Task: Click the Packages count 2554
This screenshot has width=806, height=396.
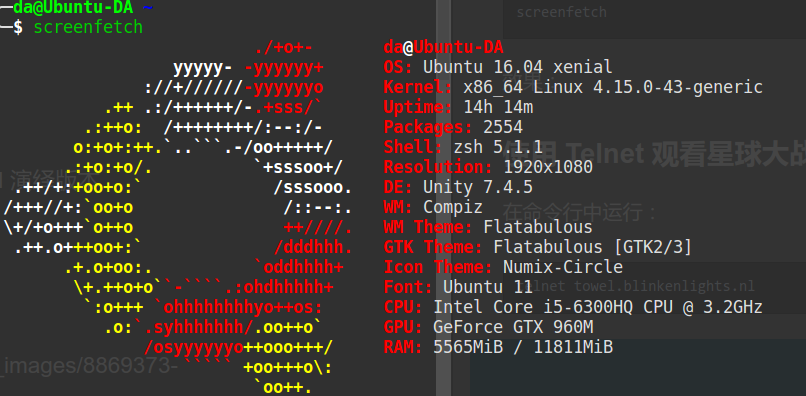Action: [x=503, y=127]
